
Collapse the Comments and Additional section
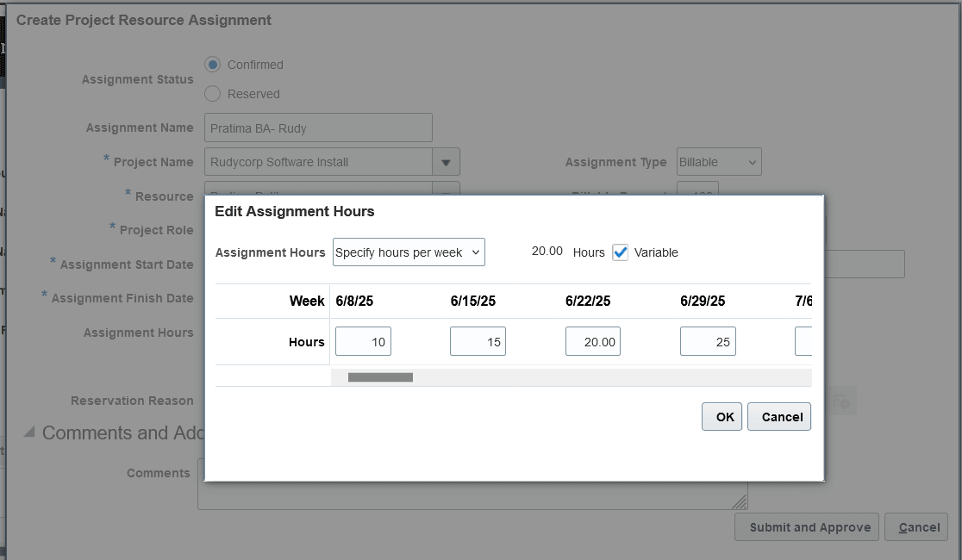coord(28,432)
